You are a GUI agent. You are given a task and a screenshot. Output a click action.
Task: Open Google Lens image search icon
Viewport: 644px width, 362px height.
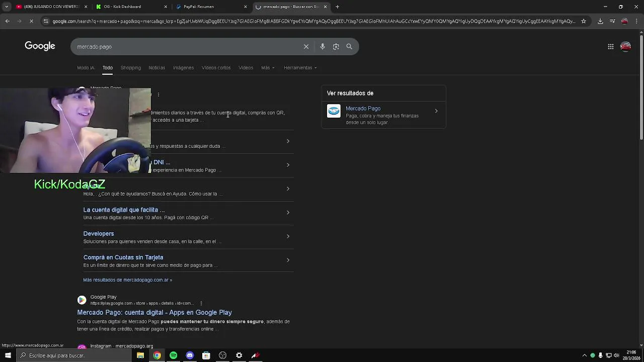[336, 47]
